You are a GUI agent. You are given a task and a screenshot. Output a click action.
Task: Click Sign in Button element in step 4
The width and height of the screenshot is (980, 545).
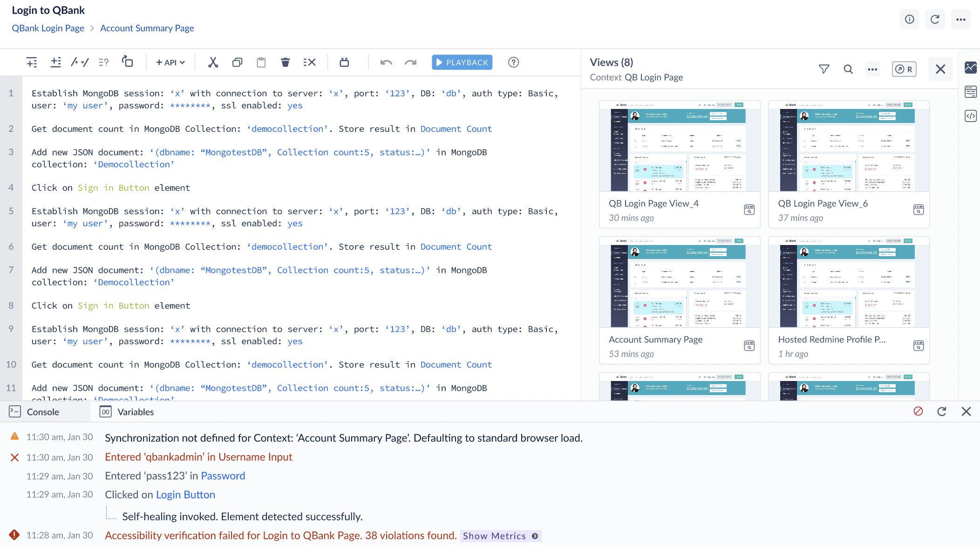click(113, 188)
